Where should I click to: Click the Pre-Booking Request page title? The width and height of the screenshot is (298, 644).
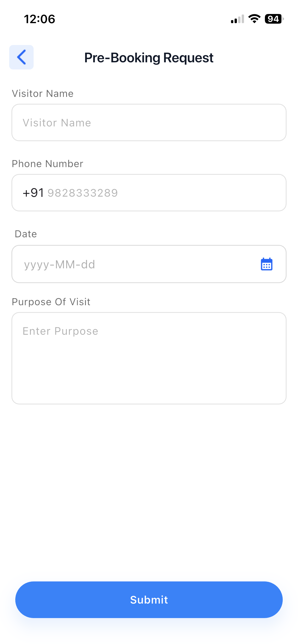(149, 58)
